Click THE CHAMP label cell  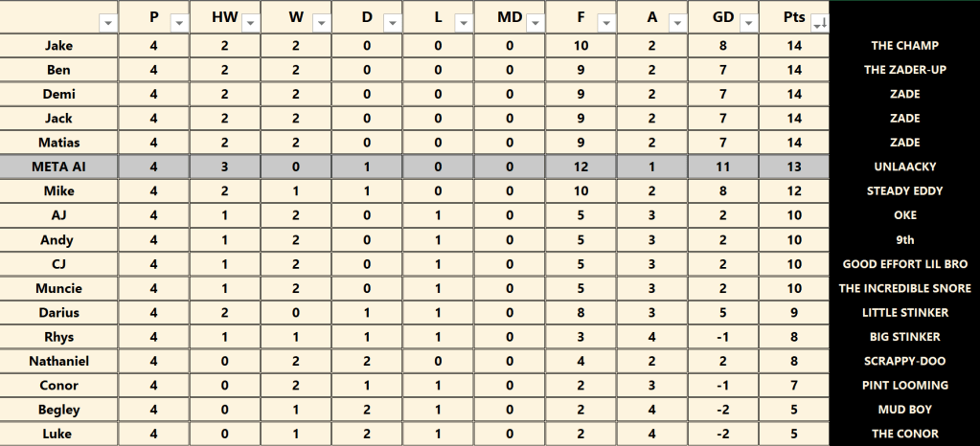[904, 46]
